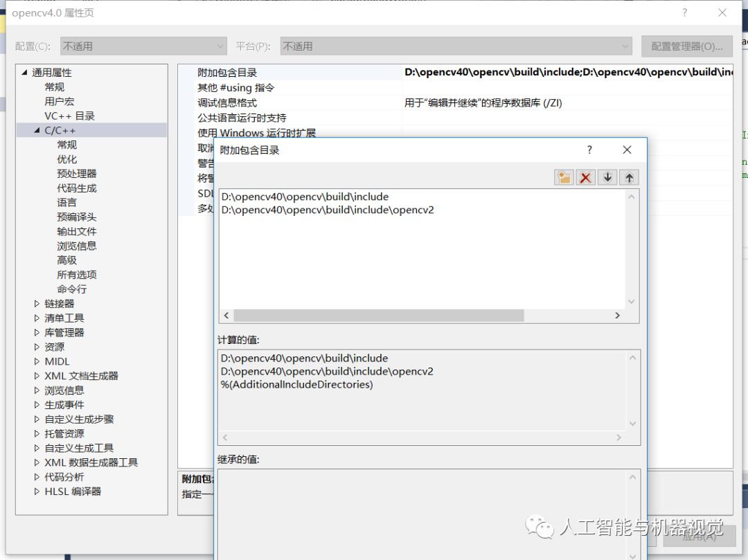Expand the 库管理器 node
The height and width of the screenshot is (560, 748).
pyautogui.click(x=37, y=332)
